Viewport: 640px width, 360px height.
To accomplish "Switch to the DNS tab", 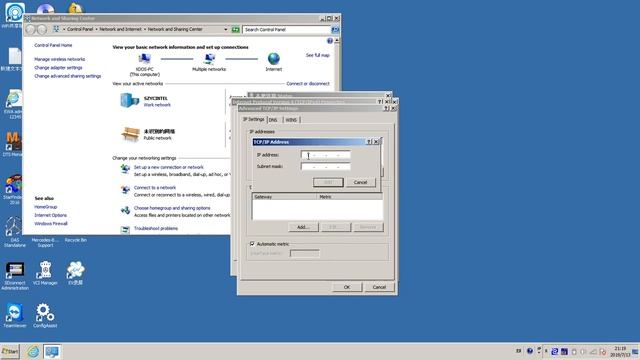I will tap(273, 120).
